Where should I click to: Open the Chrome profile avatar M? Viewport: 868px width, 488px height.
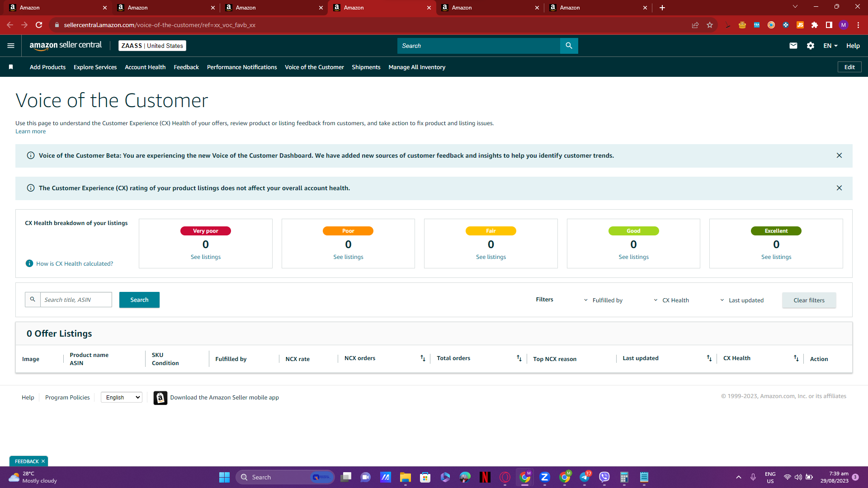tap(844, 25)
